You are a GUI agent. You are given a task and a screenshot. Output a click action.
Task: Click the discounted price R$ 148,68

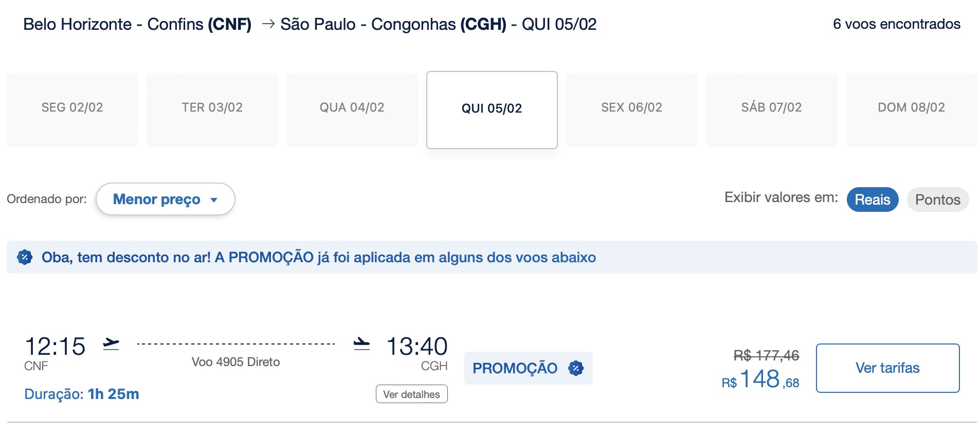760,380
